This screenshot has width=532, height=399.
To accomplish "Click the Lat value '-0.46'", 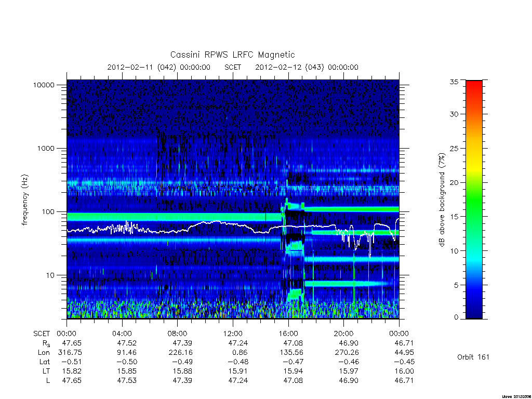I will click(348, 362).
